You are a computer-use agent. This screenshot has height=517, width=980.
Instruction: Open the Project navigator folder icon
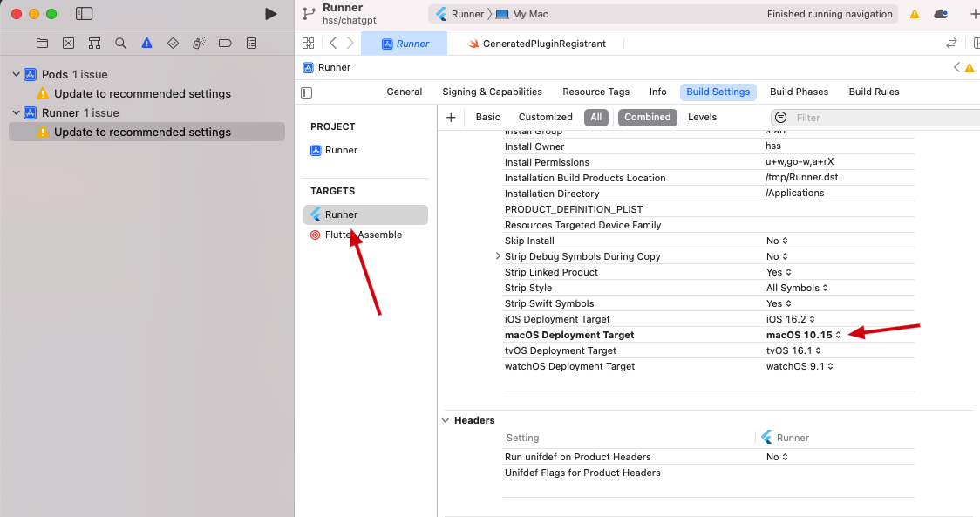[42, 43]
